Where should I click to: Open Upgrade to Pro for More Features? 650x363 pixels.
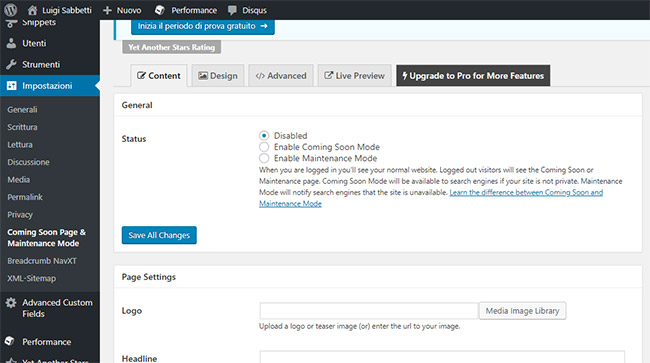point(473,75)
